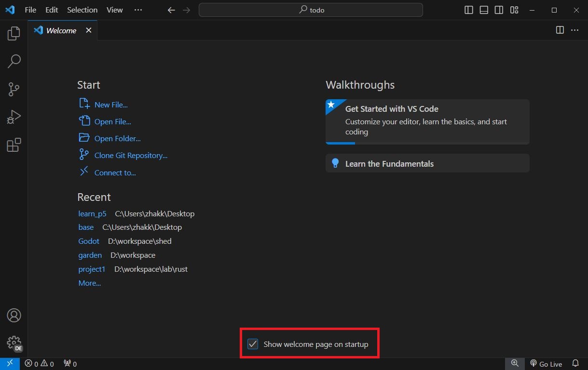
Task: Open the editor more actions menu
Action: click(x=574, y=30)
